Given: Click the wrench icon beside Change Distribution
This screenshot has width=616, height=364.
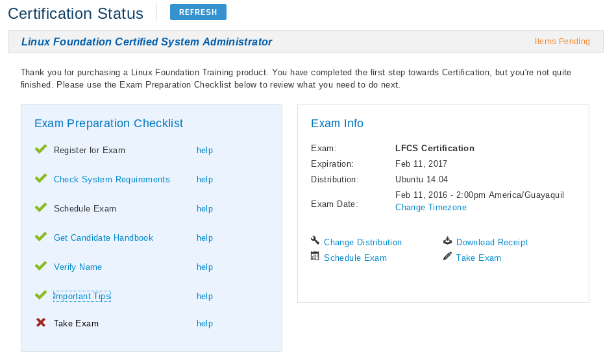Looking at the screenshot, I should pyautogui.click(x=315, y=240).
